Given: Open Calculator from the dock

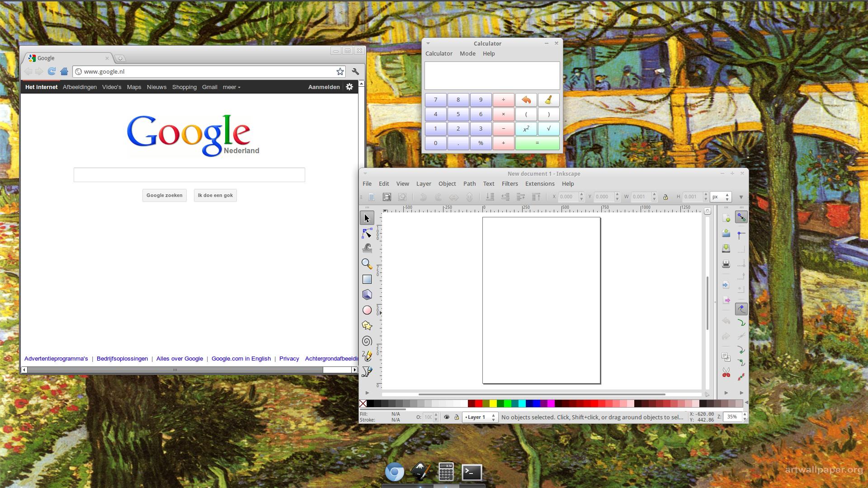Looking at the screenshot, I should [x=446, y=472].
